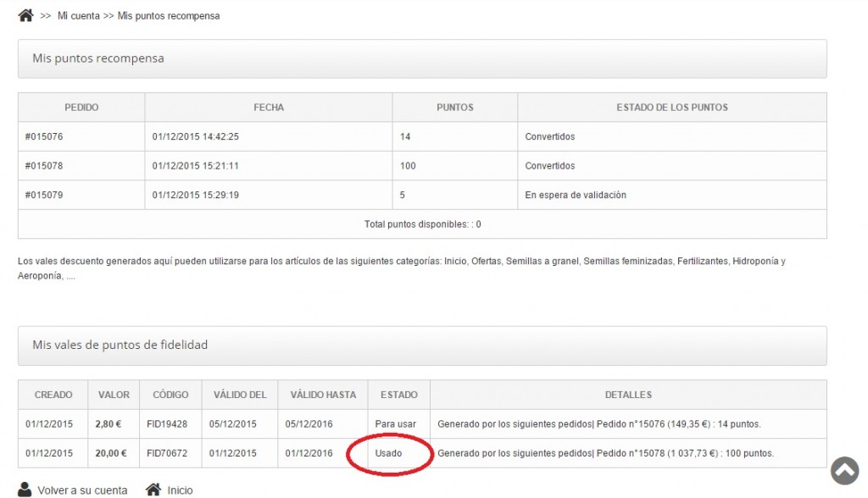Click the ESTADO DE LOS PUNTOS header
The width and height of the screenshot is (868, 498).
[x=672, y=108]
